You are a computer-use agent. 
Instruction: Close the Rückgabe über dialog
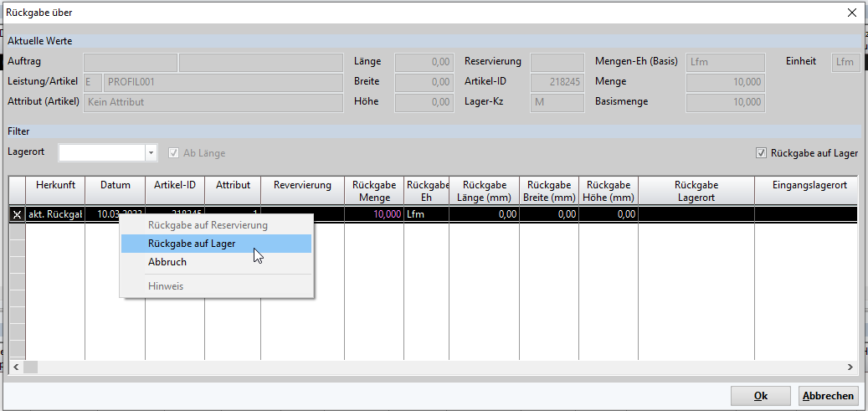click(851, 13)
